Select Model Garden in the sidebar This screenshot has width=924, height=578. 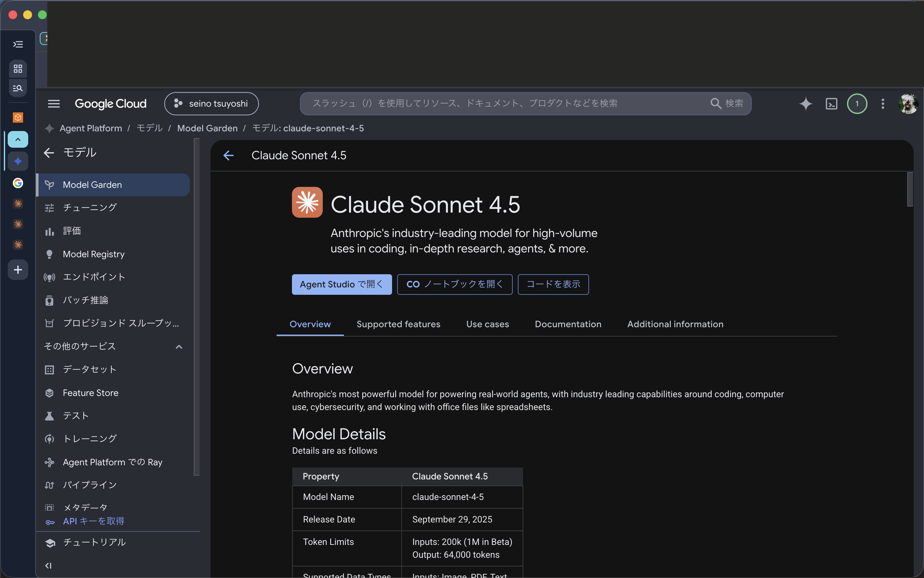tap(113, 185)
